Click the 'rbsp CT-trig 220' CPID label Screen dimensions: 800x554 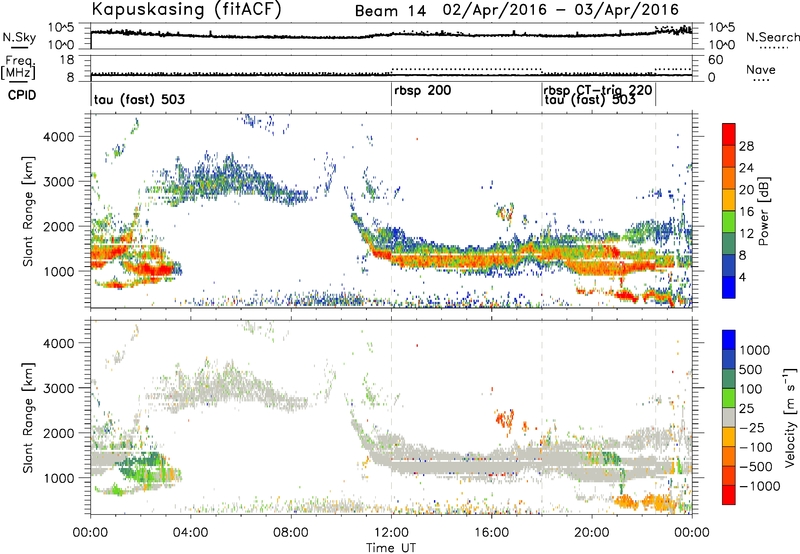[x=597, y=90]
